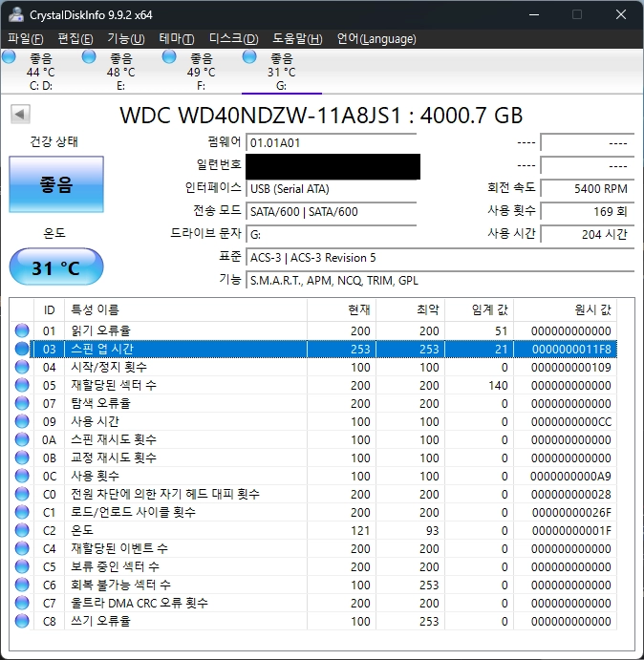The height and width of the screenshot is (660, 644).
Task: Click blue status dot for attribute 0C
Action: 22,476
